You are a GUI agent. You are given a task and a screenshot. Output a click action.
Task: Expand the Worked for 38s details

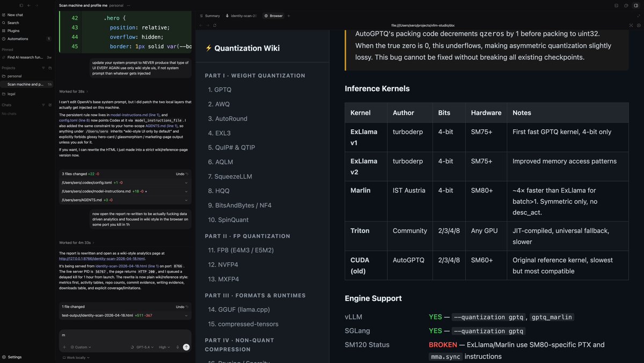coord(74,92)
